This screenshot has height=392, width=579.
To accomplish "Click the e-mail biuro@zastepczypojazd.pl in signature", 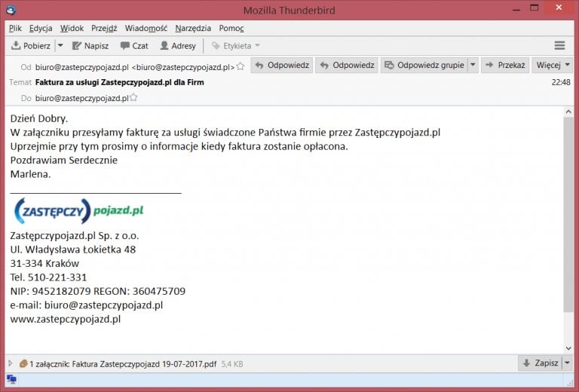I will coord(103,305).
